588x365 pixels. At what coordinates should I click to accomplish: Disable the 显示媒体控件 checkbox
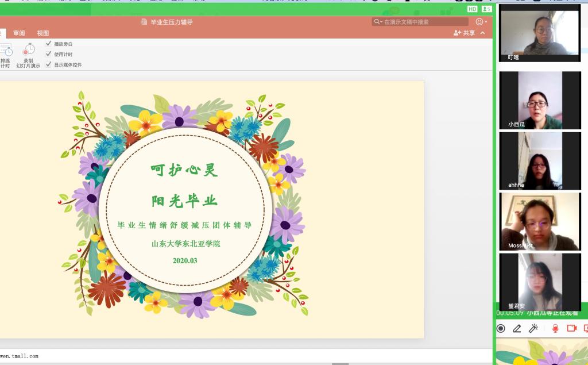[49, 64]
